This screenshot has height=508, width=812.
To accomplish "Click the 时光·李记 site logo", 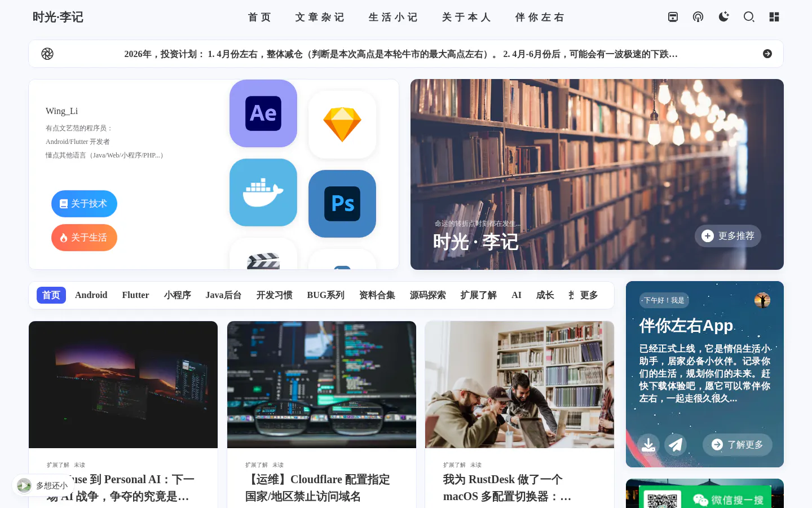I will pyautogui.click(x=58, y=17).
